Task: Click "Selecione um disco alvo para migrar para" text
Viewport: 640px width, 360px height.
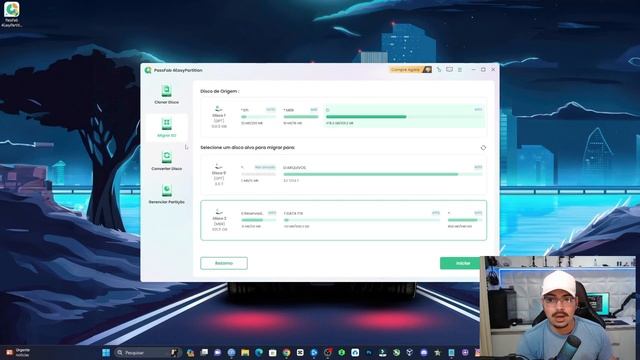Action: 247,147
